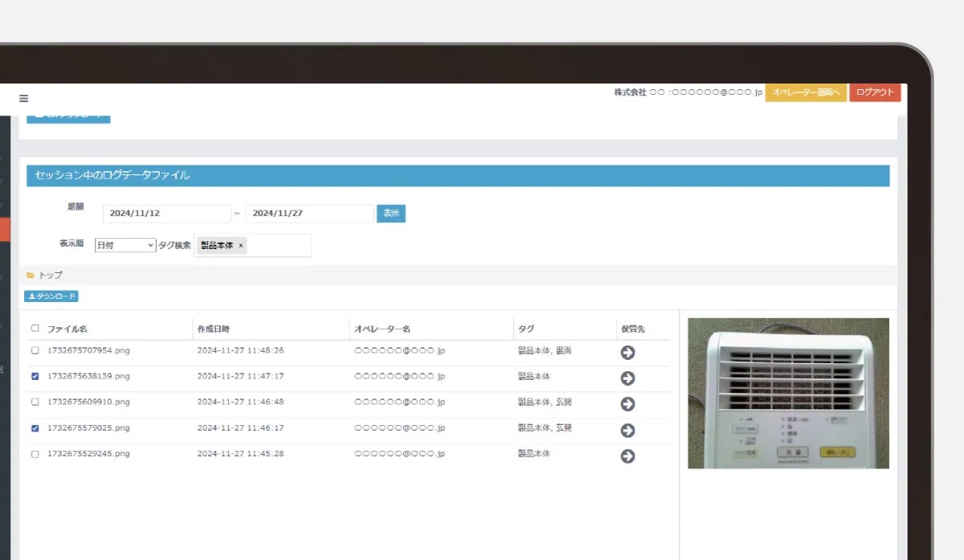Click timestamp 2024-11-27 11:45:28
The image size is (964, 560).
(x=240, y=454)
